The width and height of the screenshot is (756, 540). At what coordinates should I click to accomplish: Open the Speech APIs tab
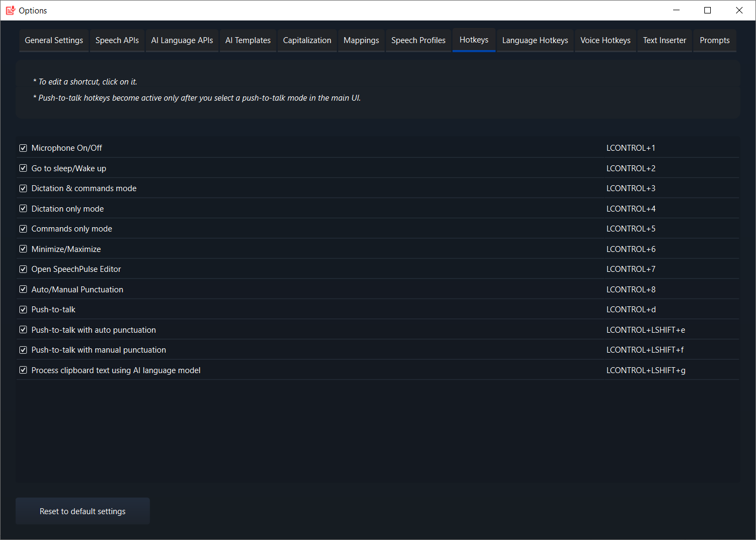point(117,40)
